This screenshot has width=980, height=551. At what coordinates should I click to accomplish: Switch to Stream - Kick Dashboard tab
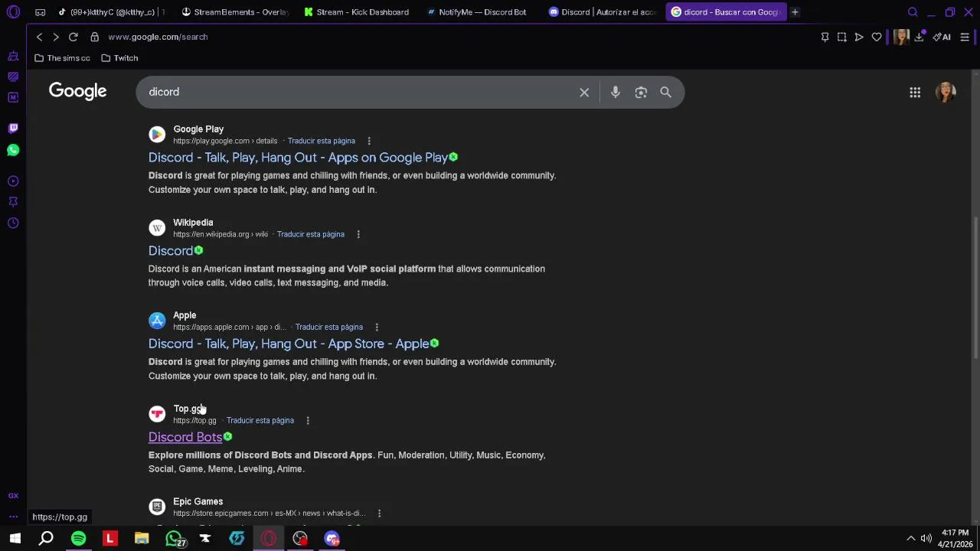(x=357, y=12)
